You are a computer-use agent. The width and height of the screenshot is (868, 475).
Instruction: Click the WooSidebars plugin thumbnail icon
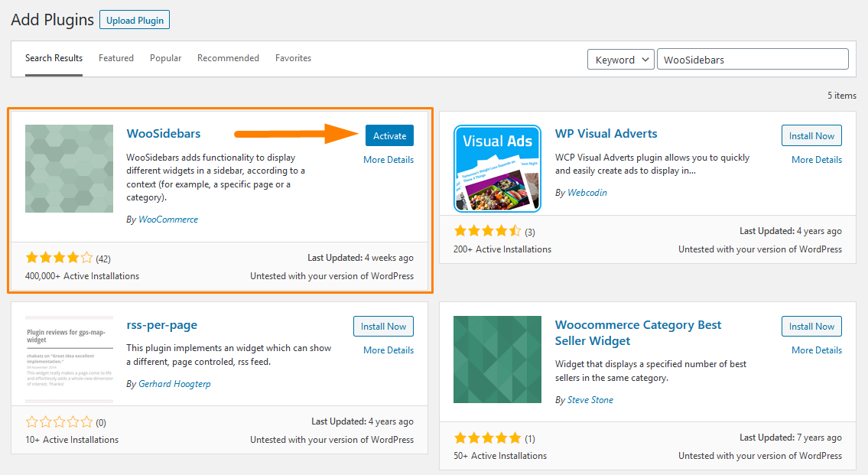click(69, 168)
